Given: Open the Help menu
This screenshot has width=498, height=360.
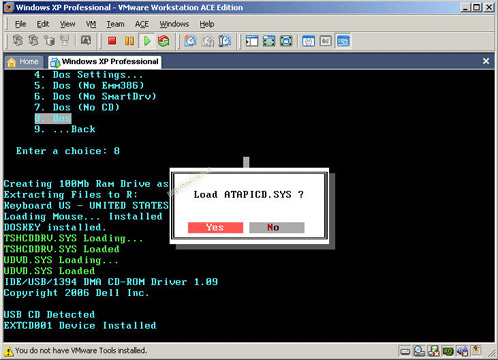Looking at the screenshot, I should 207,24.
